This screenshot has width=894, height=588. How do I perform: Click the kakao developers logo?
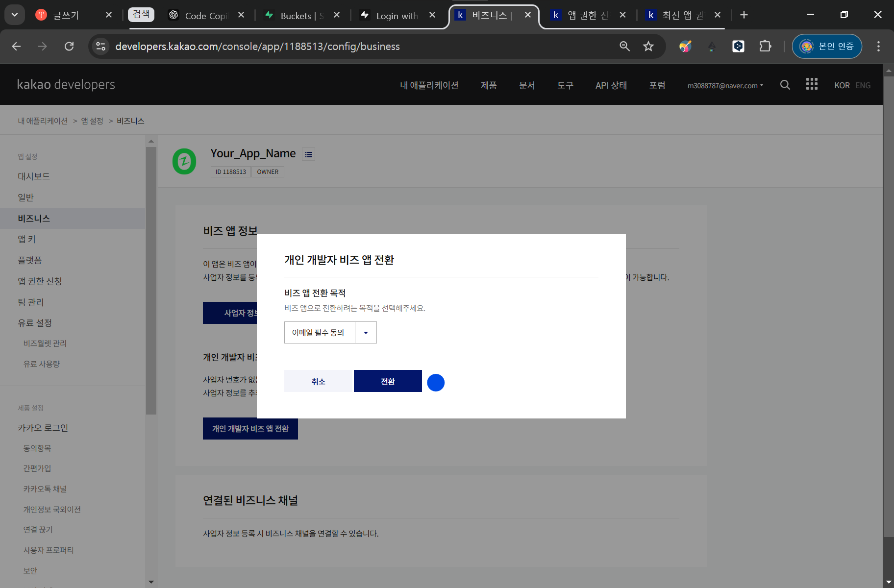click(66, 84)
